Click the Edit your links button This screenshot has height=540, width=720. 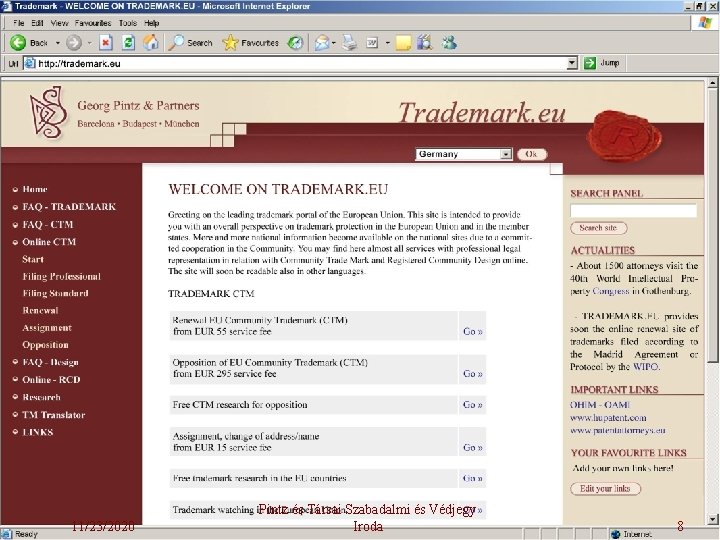(x=605, y=489)
